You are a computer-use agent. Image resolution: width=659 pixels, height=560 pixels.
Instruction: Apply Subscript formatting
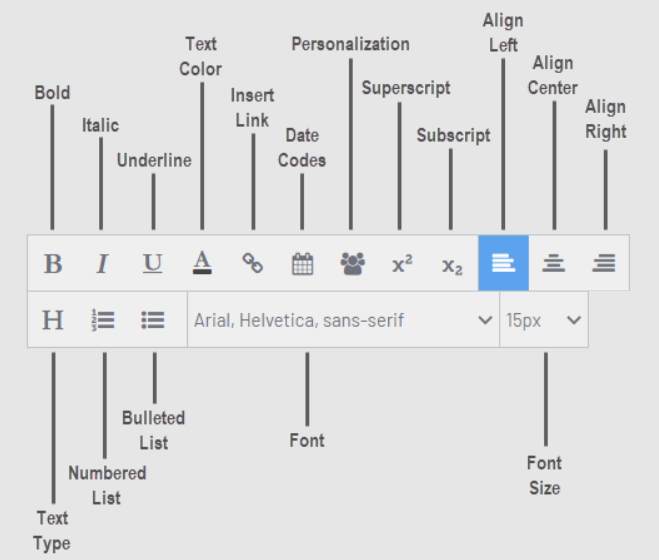tap(452, 265)
